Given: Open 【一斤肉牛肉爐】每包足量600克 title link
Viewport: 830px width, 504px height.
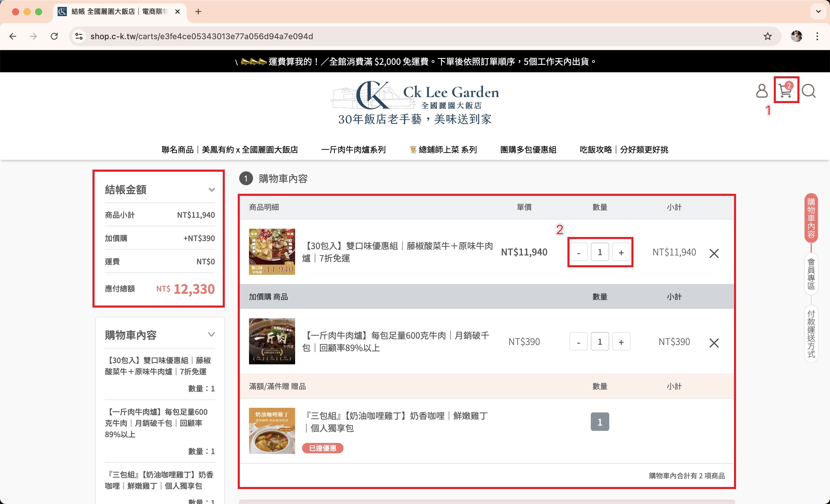Looking at the screenshot, I should click(396, 342).
